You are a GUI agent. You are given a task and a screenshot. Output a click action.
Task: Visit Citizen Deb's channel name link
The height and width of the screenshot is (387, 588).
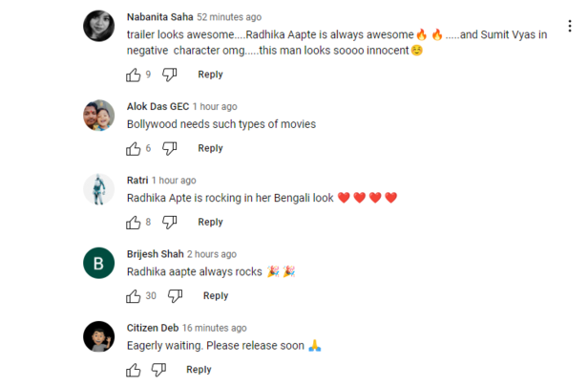(152, 328)
